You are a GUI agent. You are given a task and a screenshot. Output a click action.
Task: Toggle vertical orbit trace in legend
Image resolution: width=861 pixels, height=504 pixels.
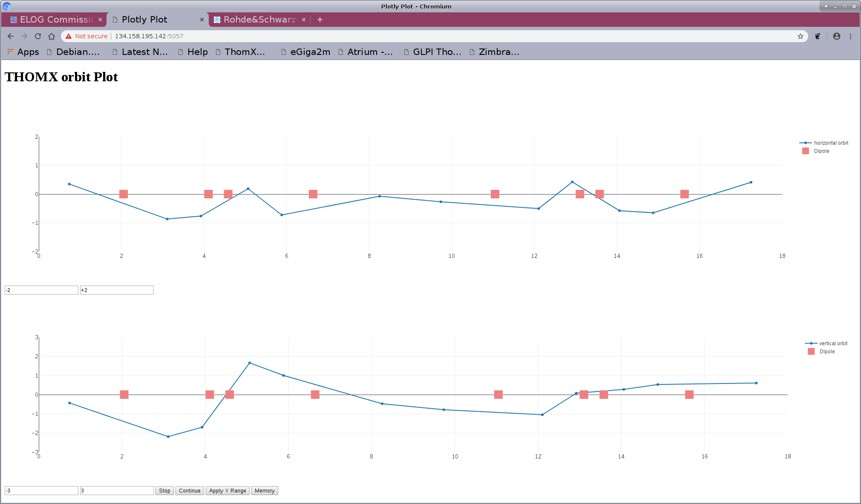point(833,344)
